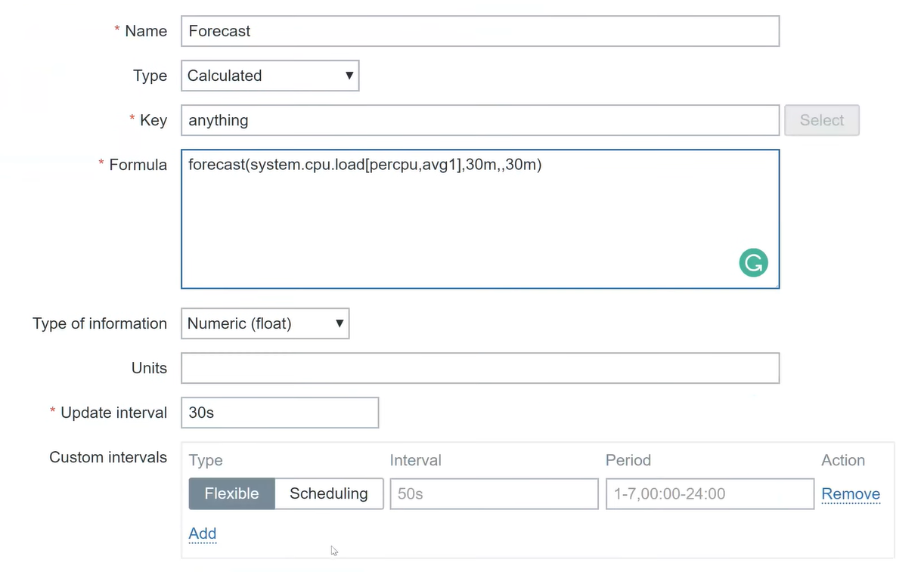Click the Period column header
Viewport: 924px width, 572px height.
pyautogui.click(x=628, y=460)
